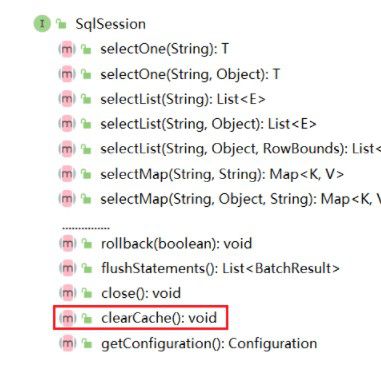Click the method icon beside getConfiguration()

click(67, 343)
